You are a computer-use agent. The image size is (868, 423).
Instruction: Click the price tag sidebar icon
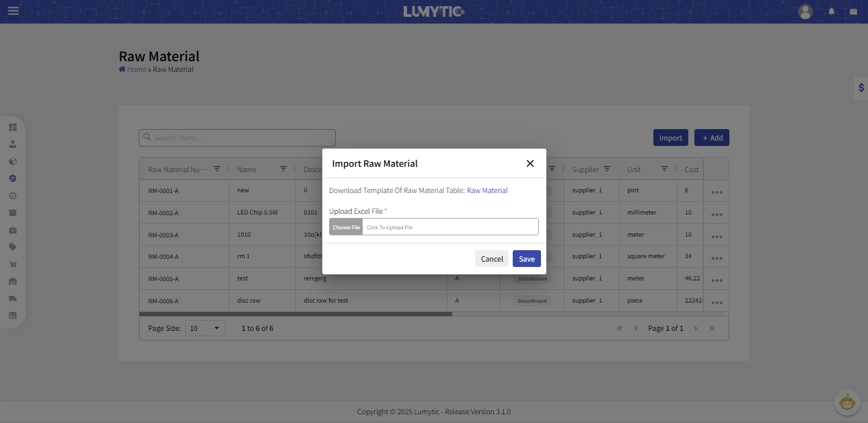[13, 247]
